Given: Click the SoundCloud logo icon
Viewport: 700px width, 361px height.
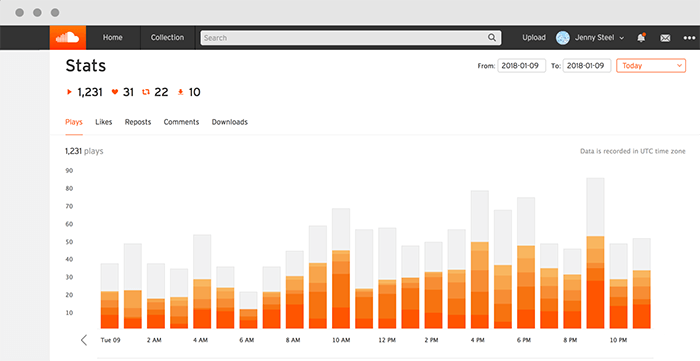Looking at the screenshot, I should (67, 37).
